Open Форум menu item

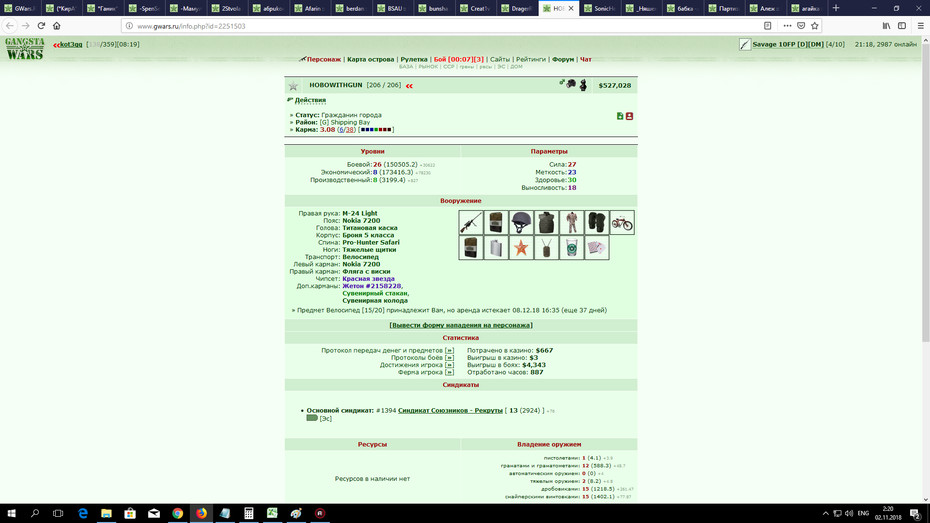click(x=563, y=59)
